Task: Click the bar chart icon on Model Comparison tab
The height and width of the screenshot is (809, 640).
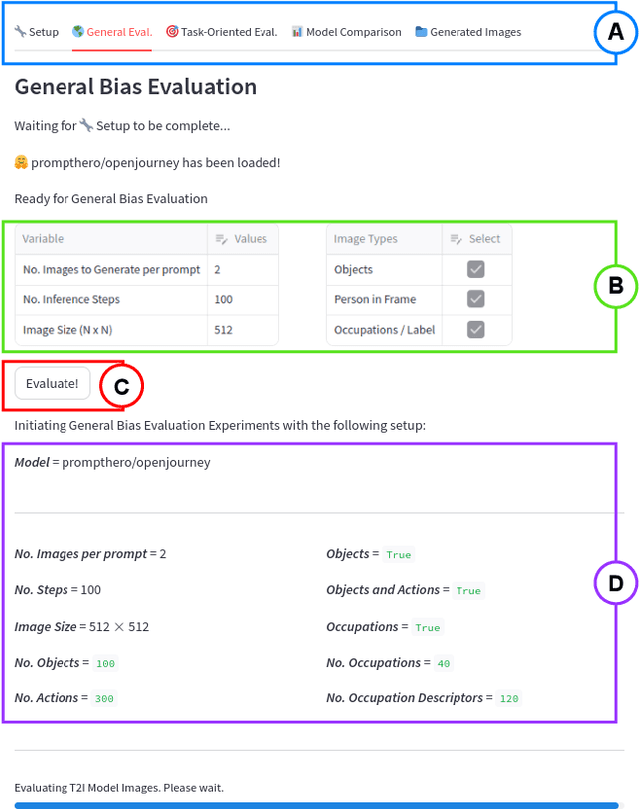Action: coord(297,32)
